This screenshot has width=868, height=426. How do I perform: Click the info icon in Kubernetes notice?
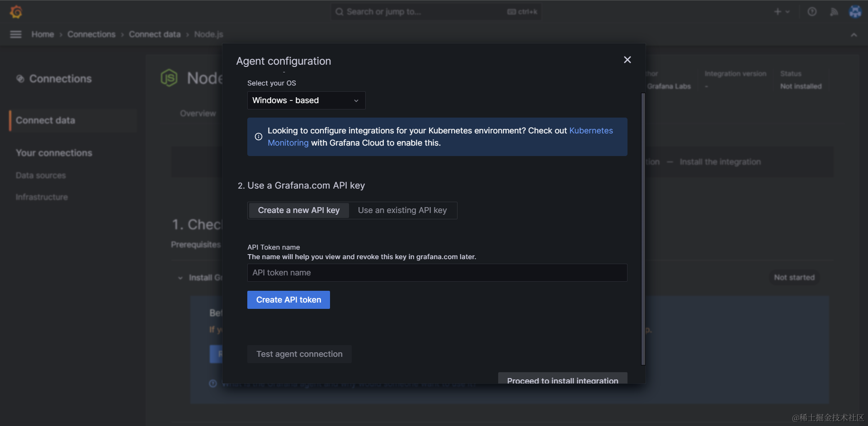coord(259,137)
